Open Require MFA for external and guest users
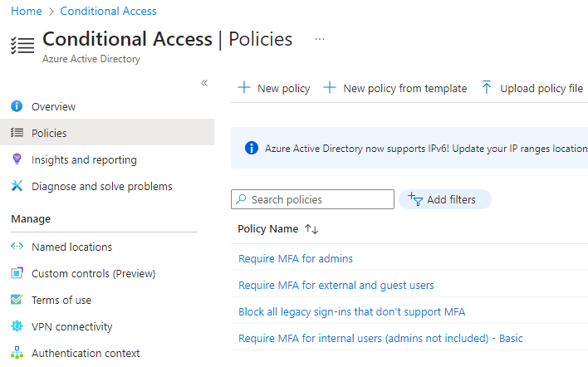Screen dimensions: 588x367 [336, 286]
